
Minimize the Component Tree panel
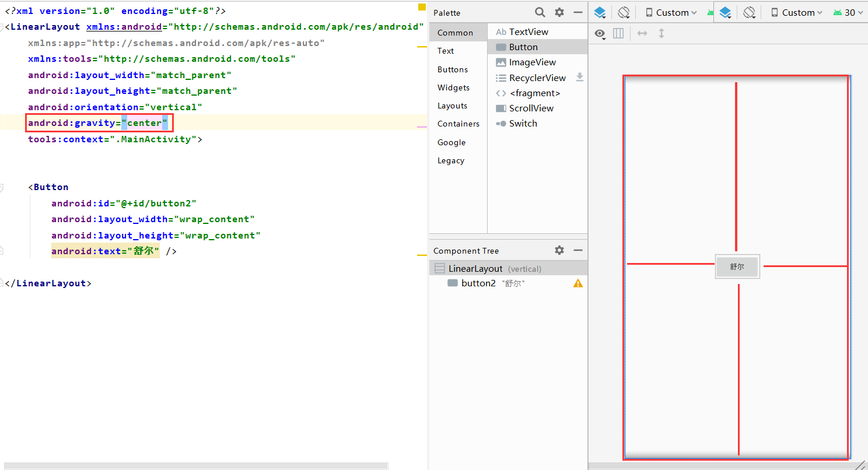click(578, 250)
